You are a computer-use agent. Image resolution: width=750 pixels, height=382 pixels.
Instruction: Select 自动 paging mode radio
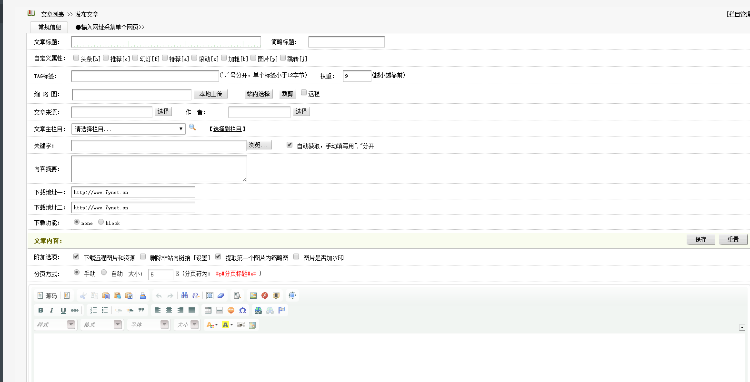tap(104, 273)
